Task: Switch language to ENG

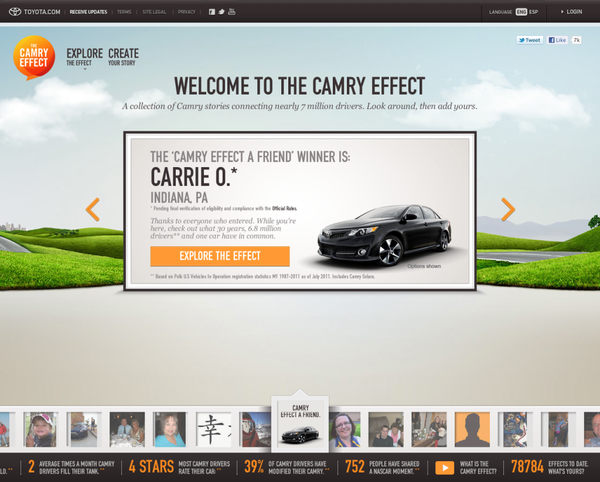Action: [521, 12]
